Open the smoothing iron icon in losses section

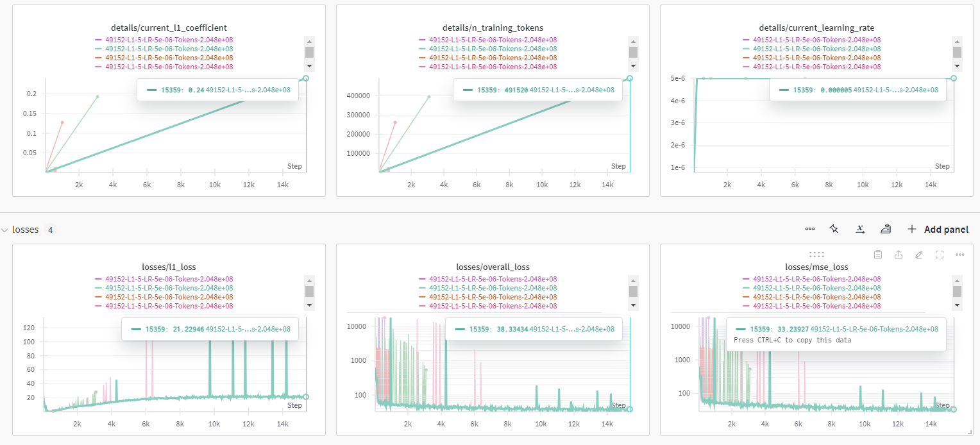click(886, 229)
